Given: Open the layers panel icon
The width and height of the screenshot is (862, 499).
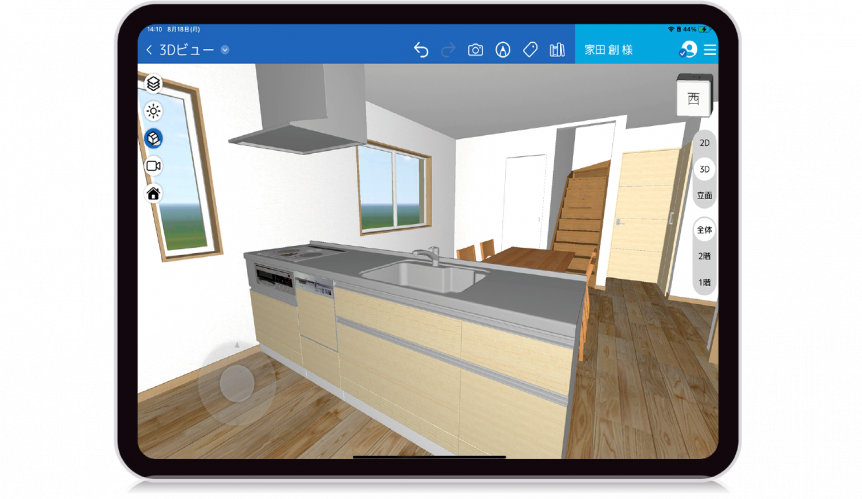Looking at the screenshot, I should pos(153,83).
